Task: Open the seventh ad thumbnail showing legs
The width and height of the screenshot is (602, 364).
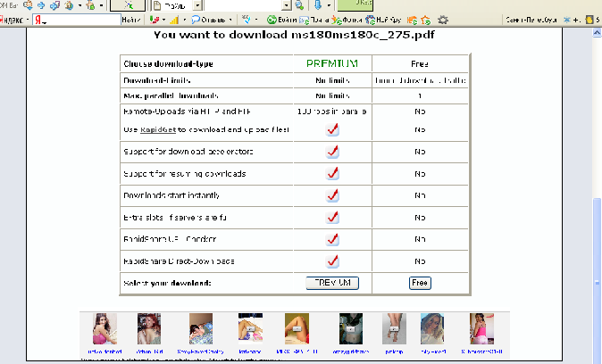Action: pyautogui.click(x=394, y=328)
